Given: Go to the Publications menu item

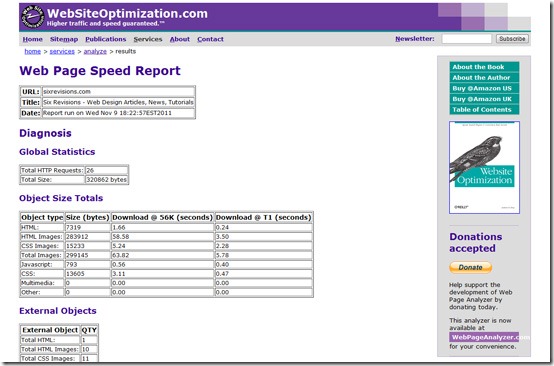Looking at the screenshot, I should 106,39.
